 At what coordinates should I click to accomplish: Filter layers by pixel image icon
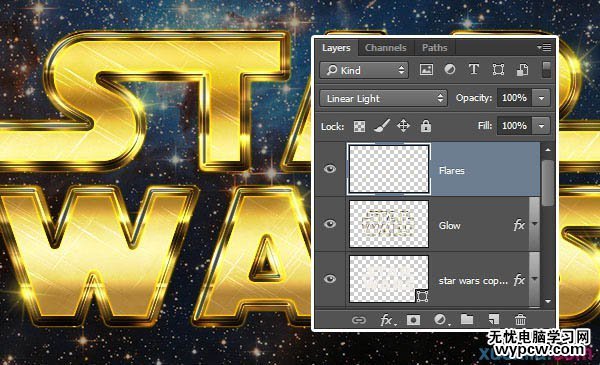(426, 70)
